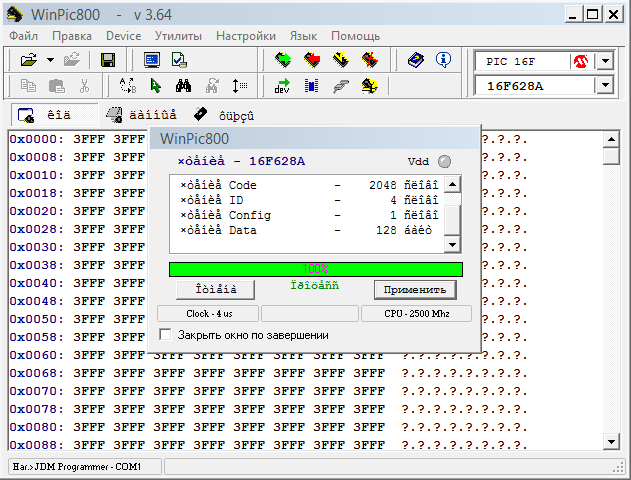Viewport: 631px width, 480px height.
Task: Expand the recent files arrow beside Open
Action: coord(50,60)
